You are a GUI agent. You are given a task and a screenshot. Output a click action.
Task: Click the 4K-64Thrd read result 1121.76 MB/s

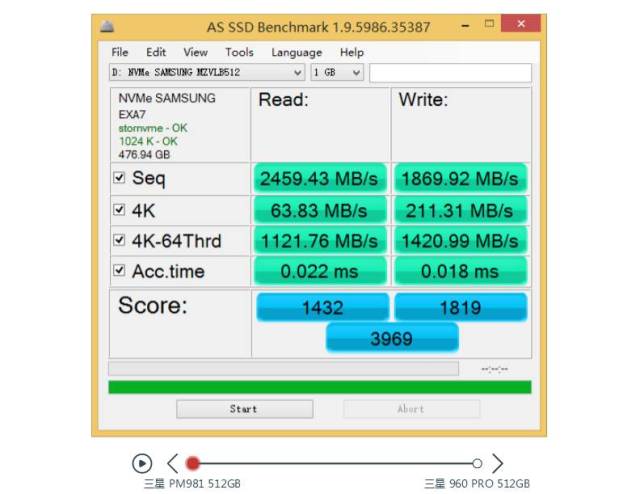coord(320,240)
